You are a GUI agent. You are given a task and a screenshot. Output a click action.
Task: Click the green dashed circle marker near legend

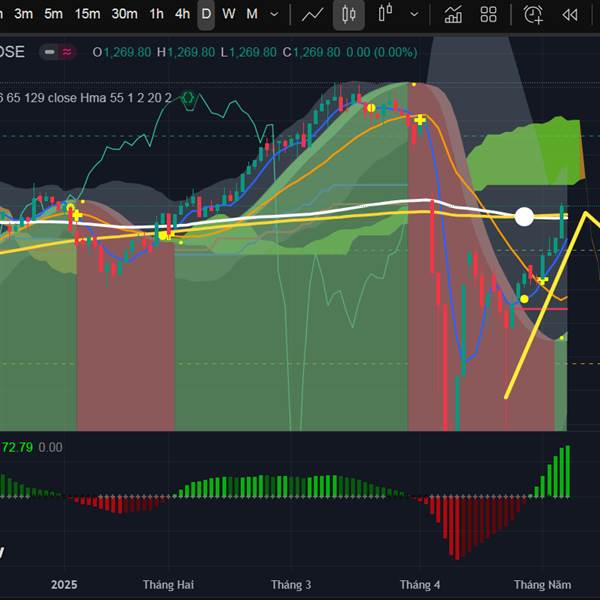[x=188, y=98]
